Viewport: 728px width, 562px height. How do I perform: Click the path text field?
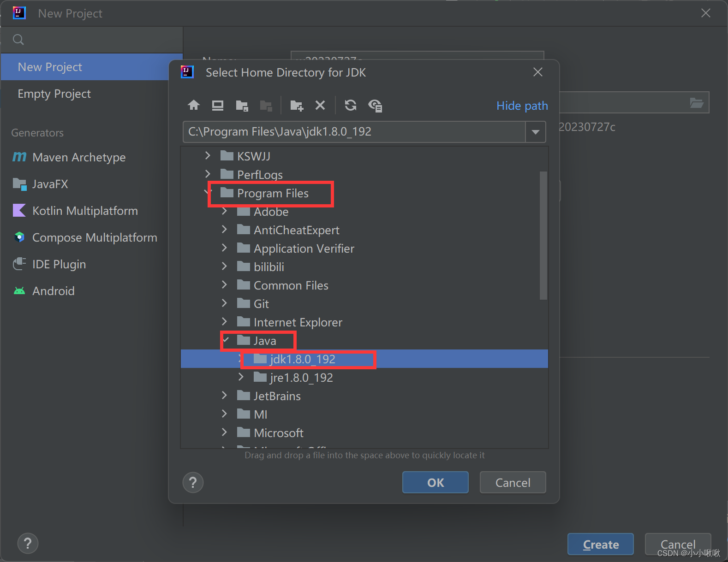tap(354, 132)
